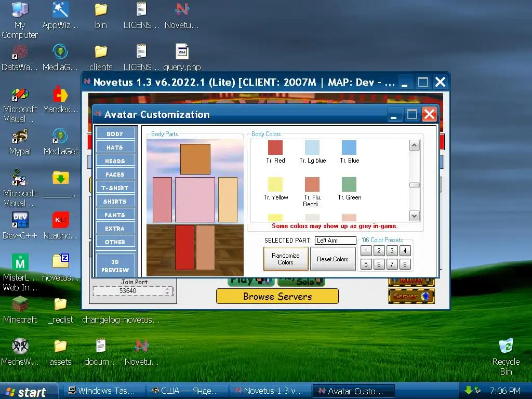Switch to the HATS tab
This screenshot has width=532, height=399.
[x=115, y=147]
